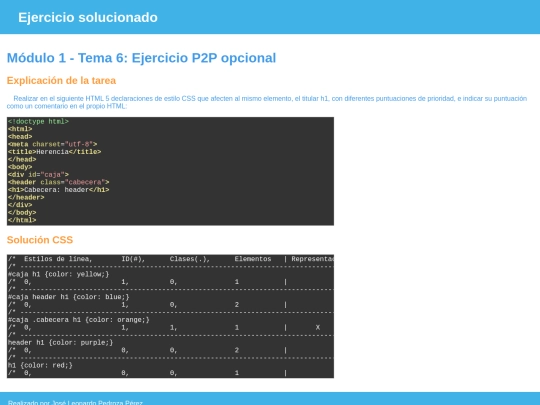Viewport: 540px width, 405px height.
Task: Click the '#caja header h1 {color: blue;}' rule
Action: 69,297
